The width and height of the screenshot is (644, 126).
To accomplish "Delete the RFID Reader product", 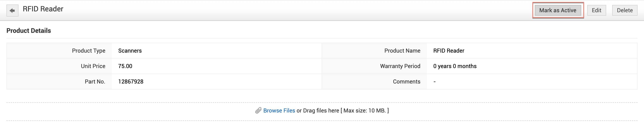I will pyautogui.click(x=624, y=11).
